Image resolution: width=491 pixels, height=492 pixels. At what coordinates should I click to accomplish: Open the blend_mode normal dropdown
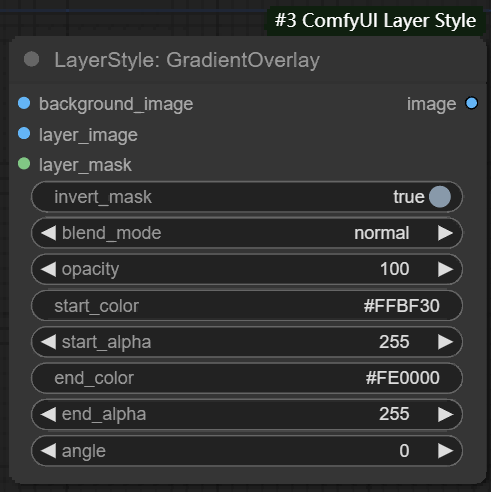(247, 233)
